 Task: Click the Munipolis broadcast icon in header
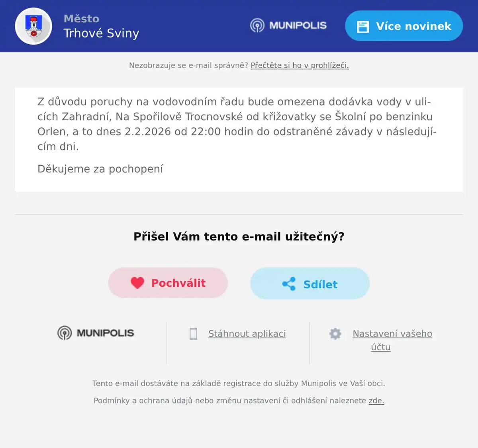pyautogui.click(x=257, y=25)
